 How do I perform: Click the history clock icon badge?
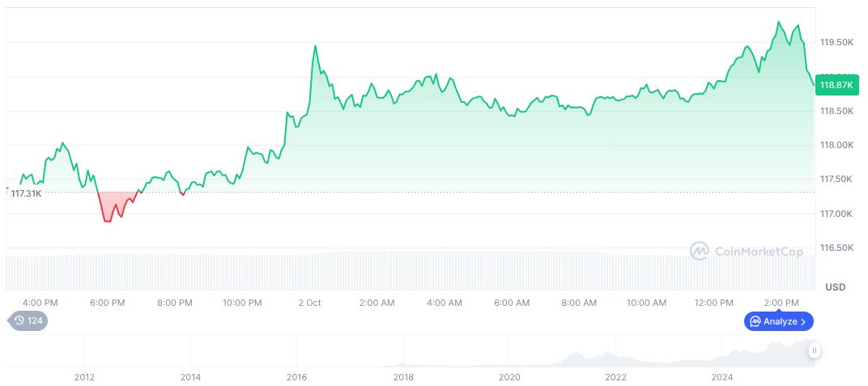tap(28, 321)
